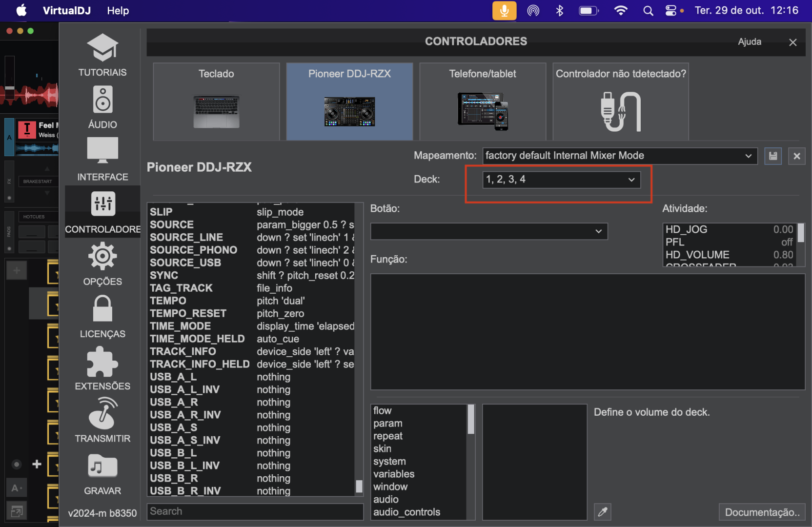Viewport: 812px width, 527px height.
Task: Select the USB_A_L mapping row
Action: tap(251, 377)
